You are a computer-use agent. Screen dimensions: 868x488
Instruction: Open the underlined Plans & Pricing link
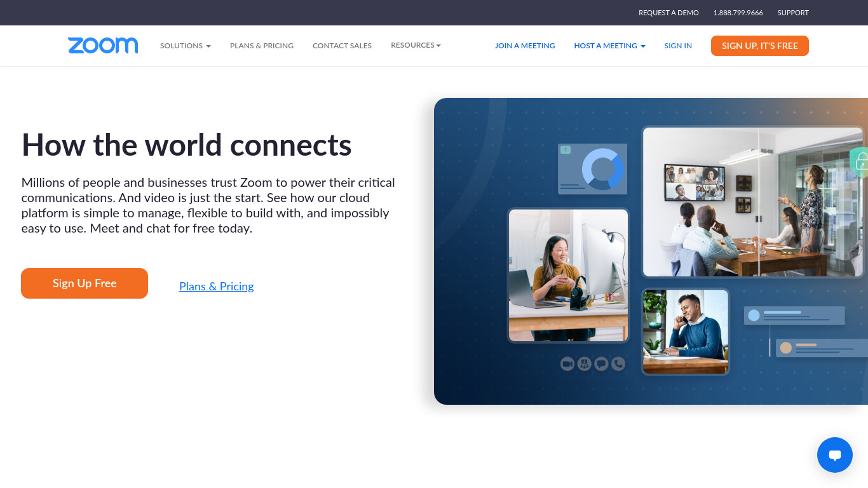[x=217, y=287]
